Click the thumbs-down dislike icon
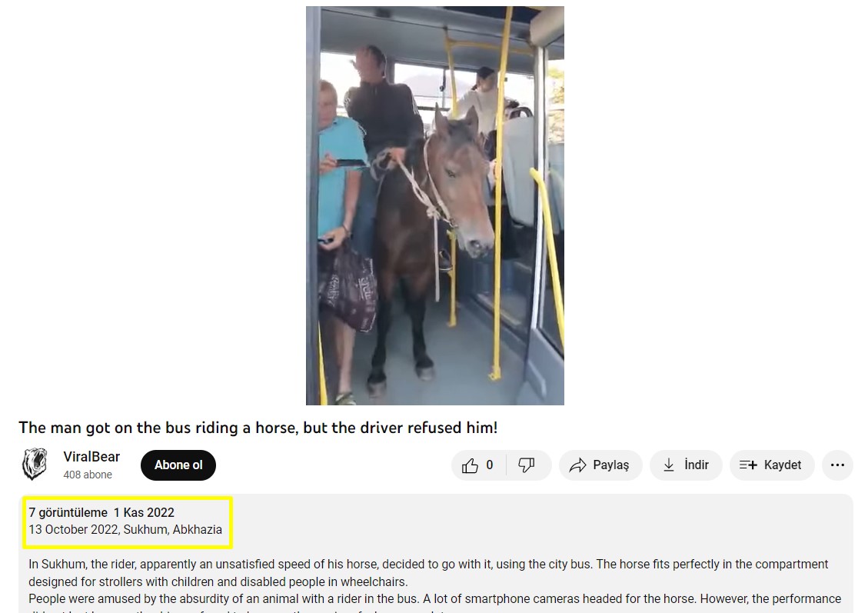The width and height of the screenshot is (868, 613). [527, 465]
